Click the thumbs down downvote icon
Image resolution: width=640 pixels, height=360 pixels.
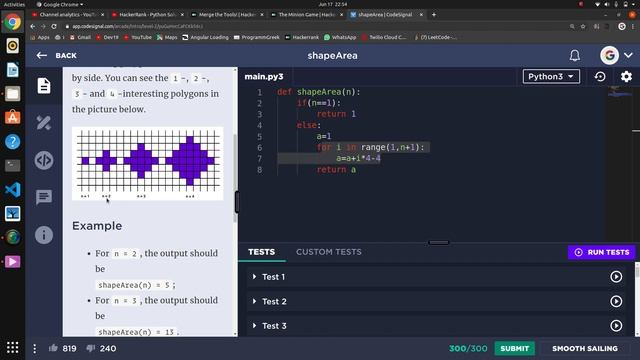pos(91,348)
